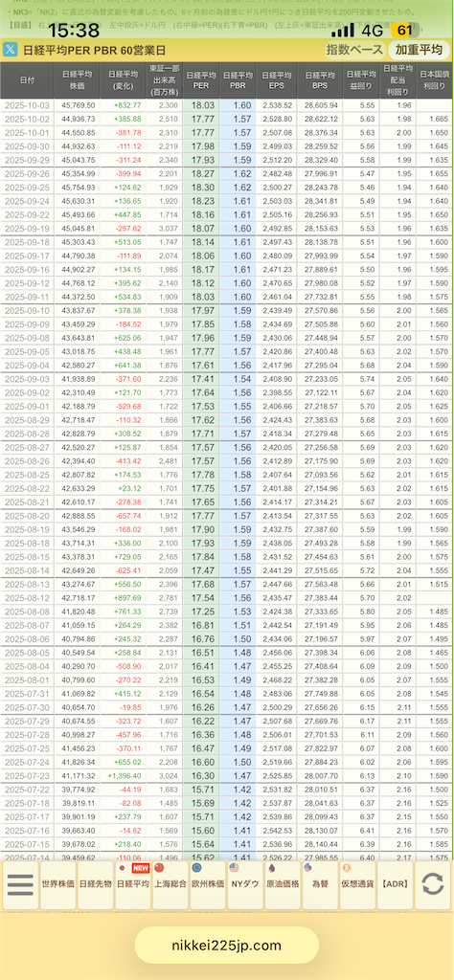
Task: Tap the refresh arrows icon
Action: 432,883
